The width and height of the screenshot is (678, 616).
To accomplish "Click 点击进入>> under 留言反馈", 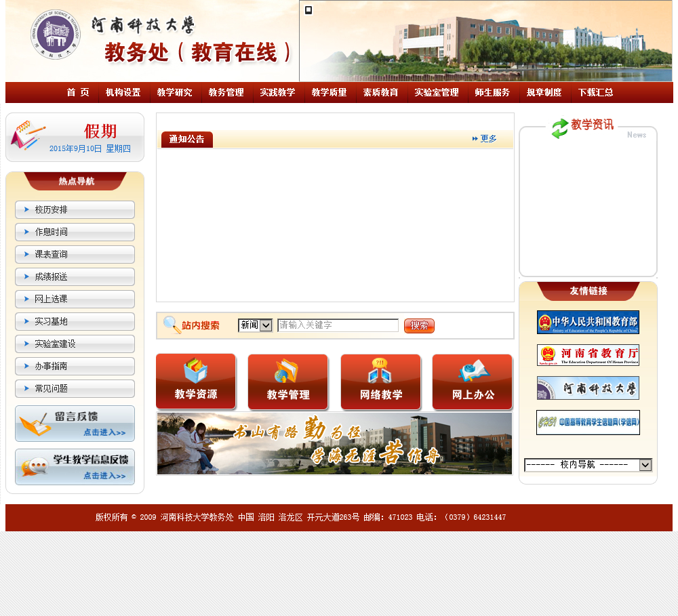I will [104, 432].
